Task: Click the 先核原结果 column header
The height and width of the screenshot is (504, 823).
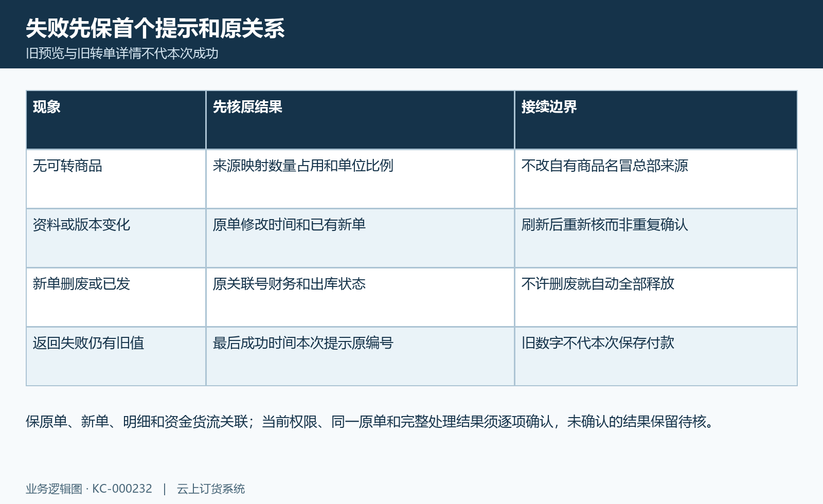Action: pyautogui.click(x=360, y=120)
